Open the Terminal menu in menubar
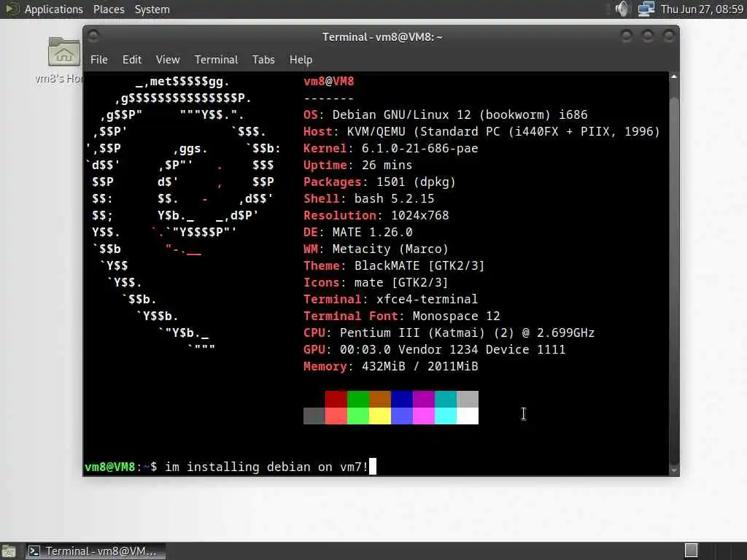747x560 pixels. 216,60
